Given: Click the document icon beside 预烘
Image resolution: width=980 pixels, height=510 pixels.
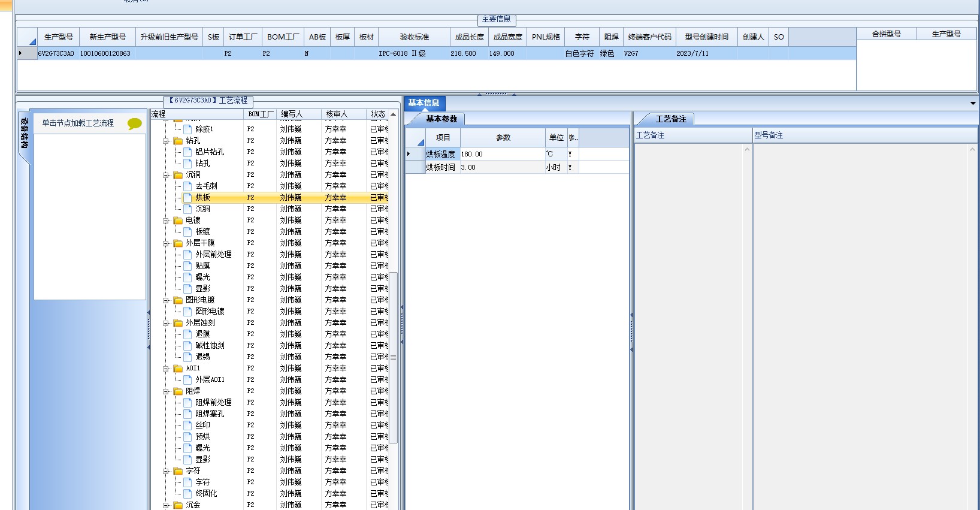Looking at the screenshot, I should pyautogui.click(x=187, y=436).
